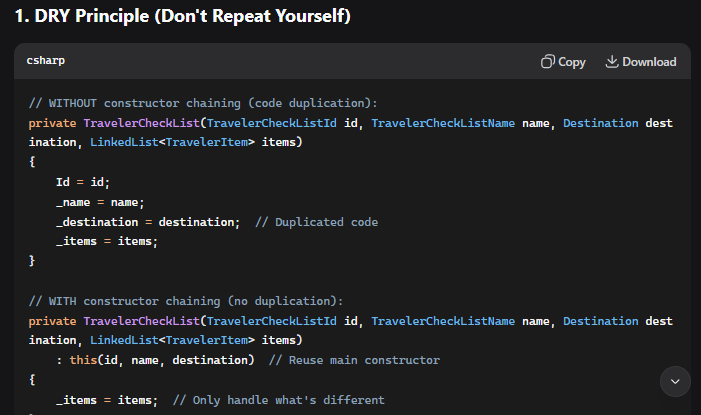This screenshot has height=415, width=701.
Task: Click the 'Only handle what's different' comment
Action: pos(278,400)
